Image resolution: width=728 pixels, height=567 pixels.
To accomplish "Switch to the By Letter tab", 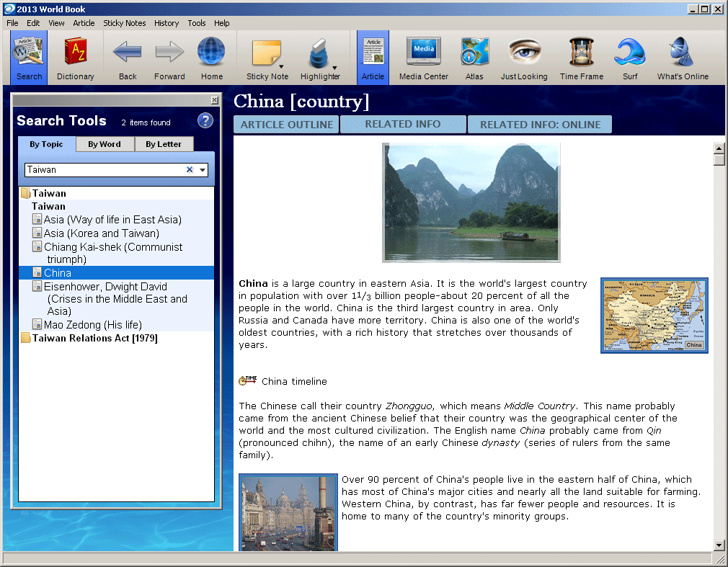I will [164, 144].
